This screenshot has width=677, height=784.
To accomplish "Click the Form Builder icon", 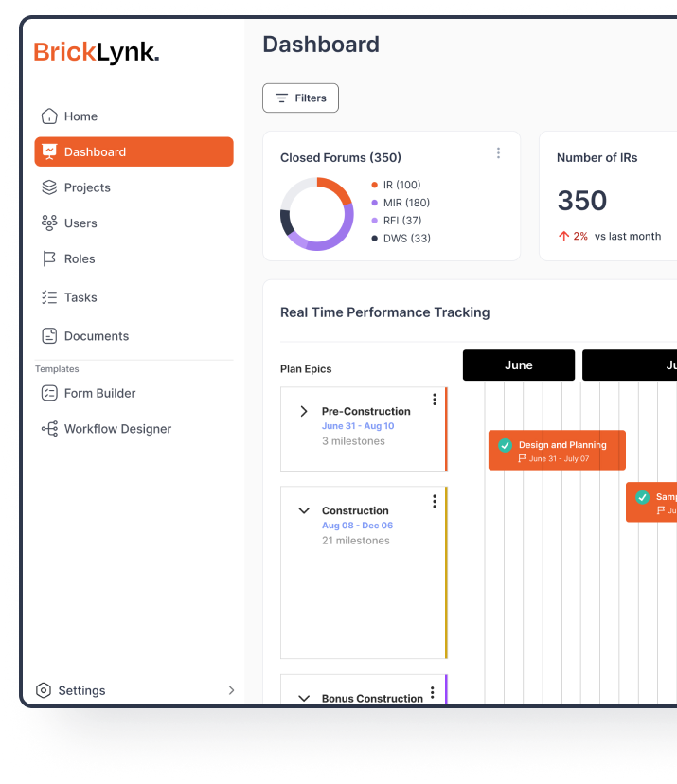I will (x=49, y=393).
